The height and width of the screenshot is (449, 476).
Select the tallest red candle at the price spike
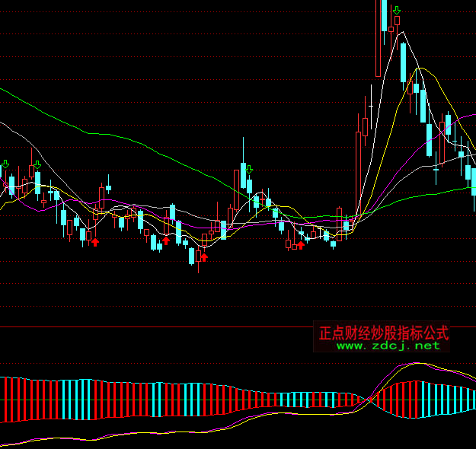point(379,38)
